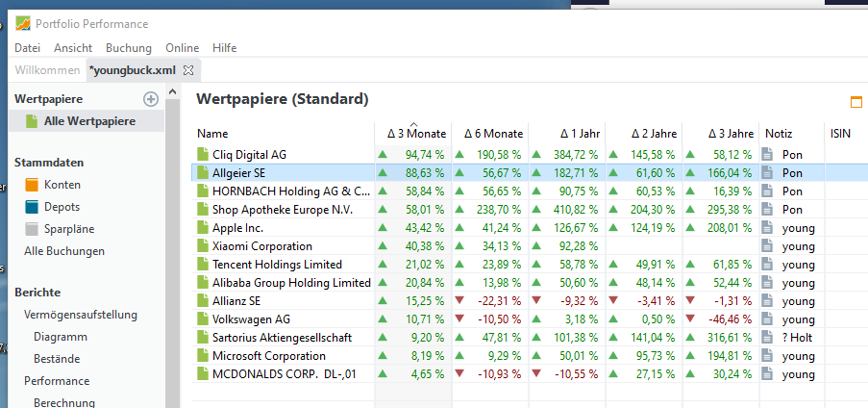Switch to the Willkommen tab

click(48, 70)
